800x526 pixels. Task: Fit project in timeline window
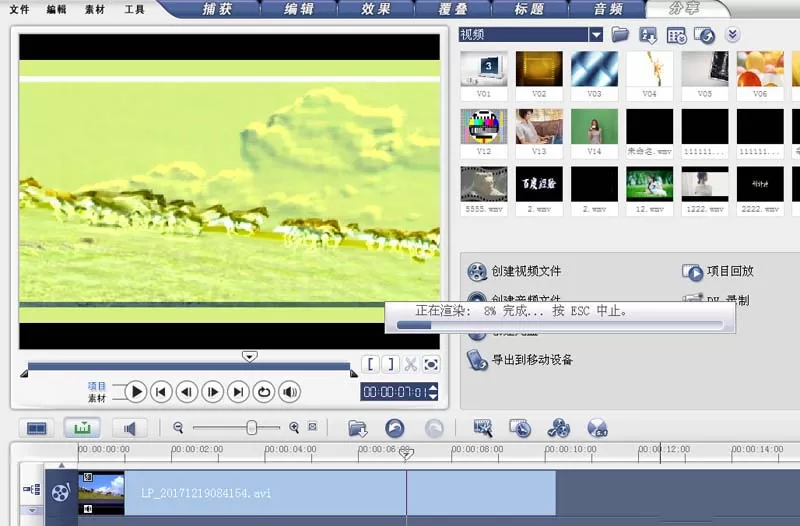coord(313,427)
